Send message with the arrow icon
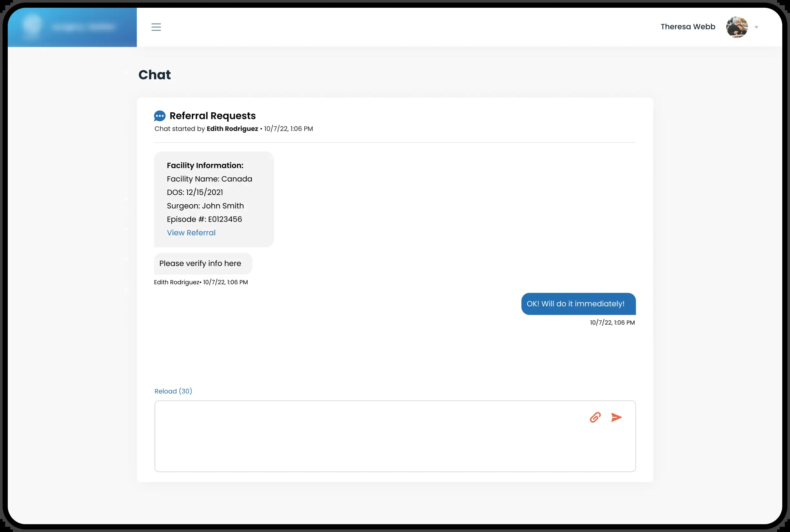This screenshot has width=790, height=532. [616, 417]
